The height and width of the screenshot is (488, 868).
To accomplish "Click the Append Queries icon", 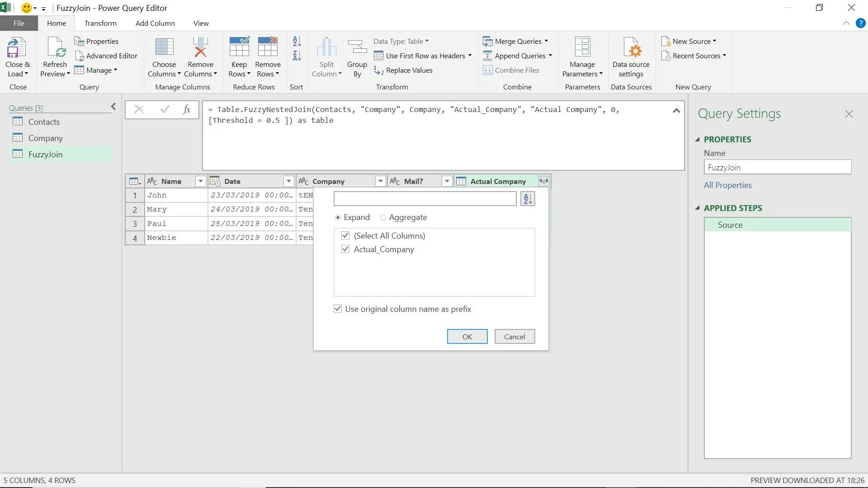I will coord(487,56).
